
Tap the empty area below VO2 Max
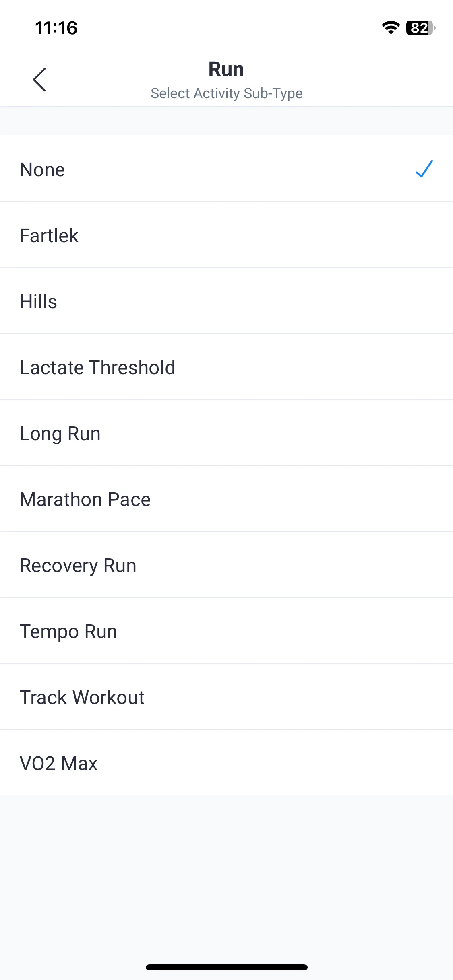click(226, 877)
